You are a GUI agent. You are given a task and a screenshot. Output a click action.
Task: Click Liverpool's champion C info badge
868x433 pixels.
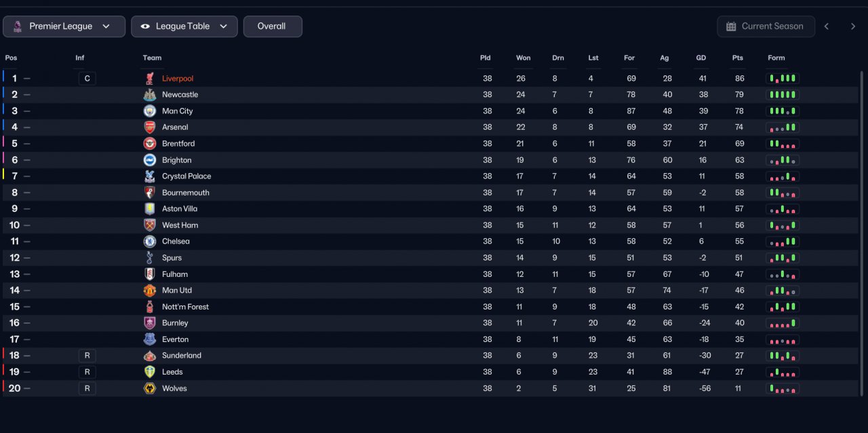(x=87, y=79)
